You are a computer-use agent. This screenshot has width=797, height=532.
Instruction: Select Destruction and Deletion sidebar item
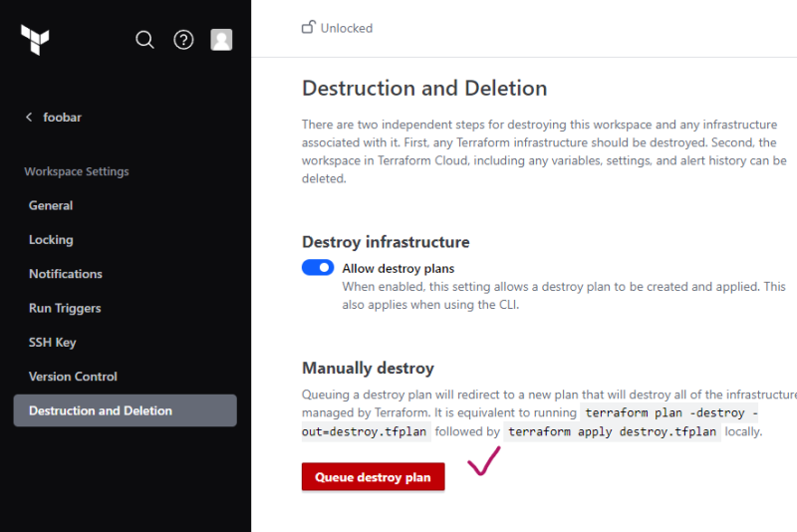pyautogui.click(x=101, y=410)
